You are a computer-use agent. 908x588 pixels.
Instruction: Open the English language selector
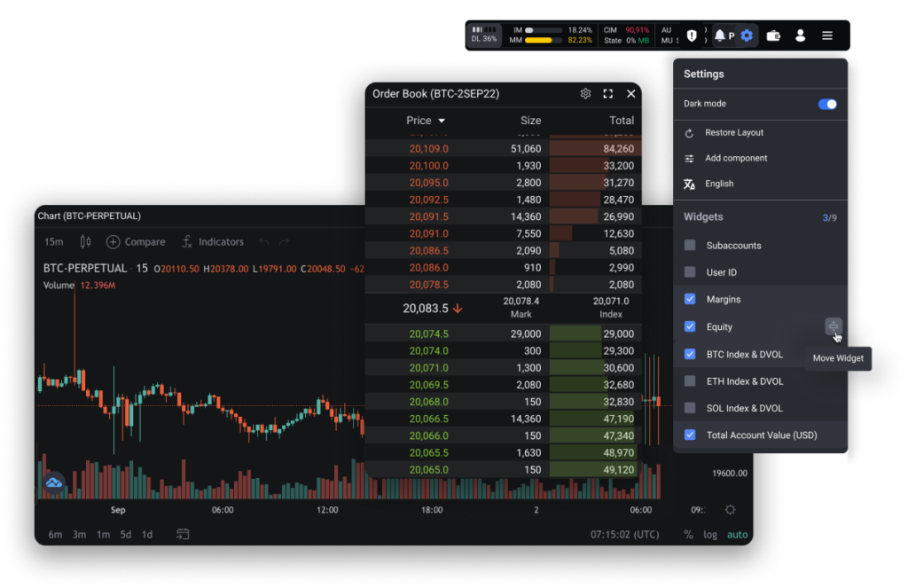tap(718, 184)
